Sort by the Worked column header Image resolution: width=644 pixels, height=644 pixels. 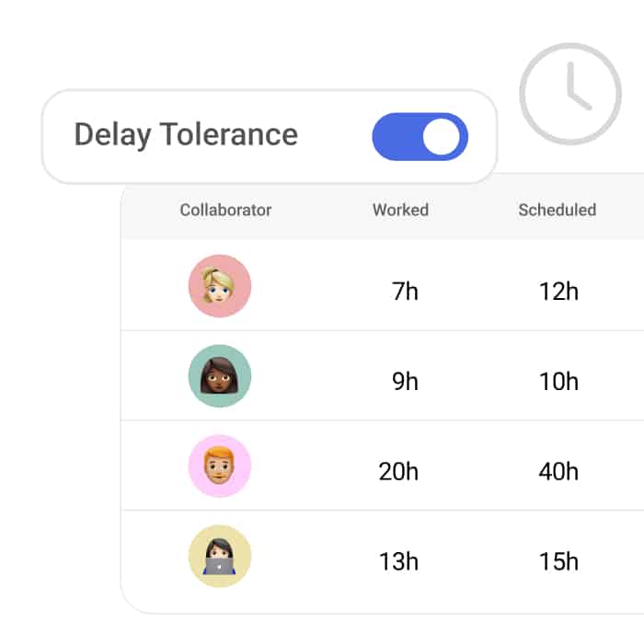400,210
